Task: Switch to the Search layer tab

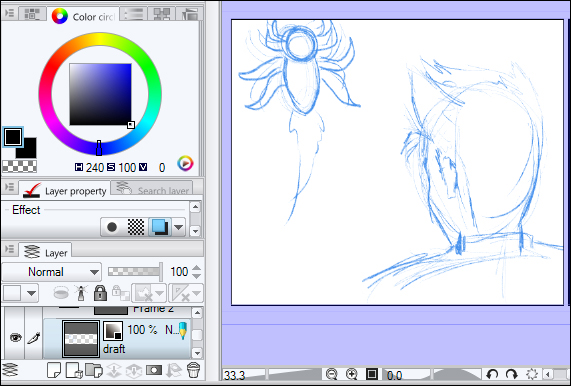Action: pyautogui.click(x=152, y=188)
